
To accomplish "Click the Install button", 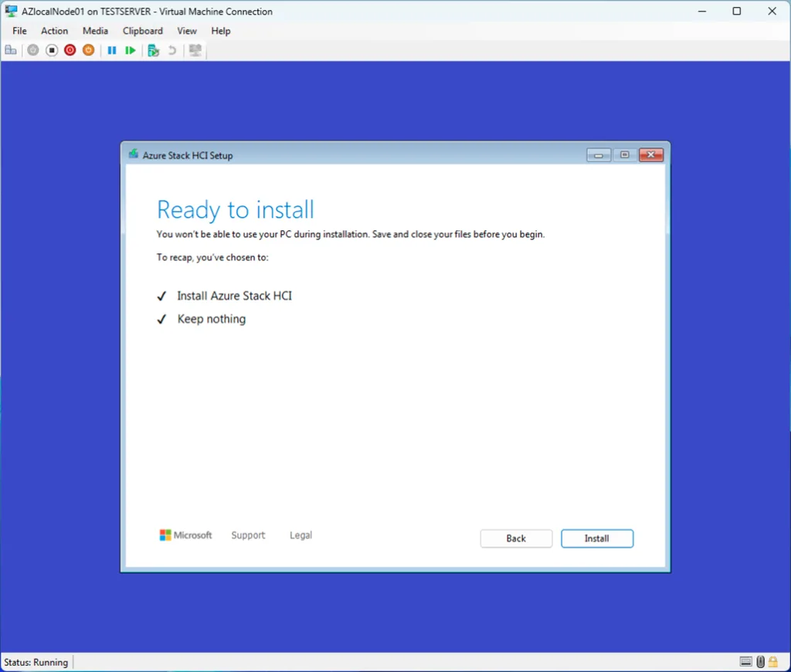I will [597, 538].
